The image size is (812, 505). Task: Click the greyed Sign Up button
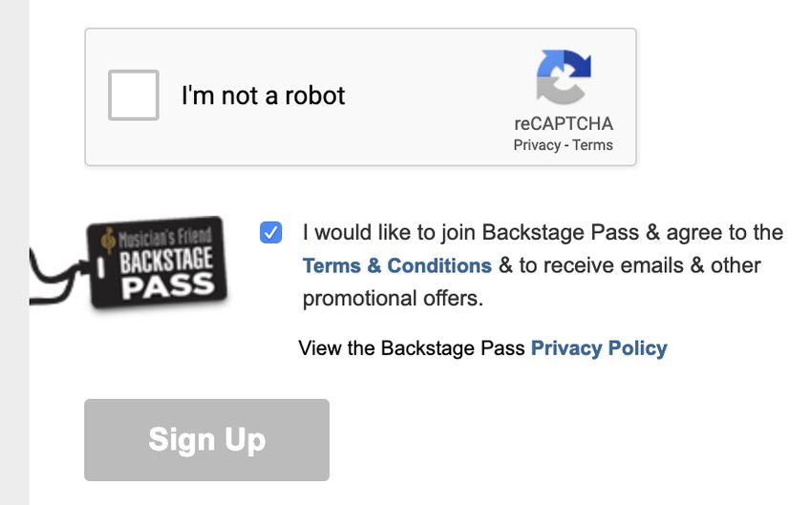pos(206,440)
